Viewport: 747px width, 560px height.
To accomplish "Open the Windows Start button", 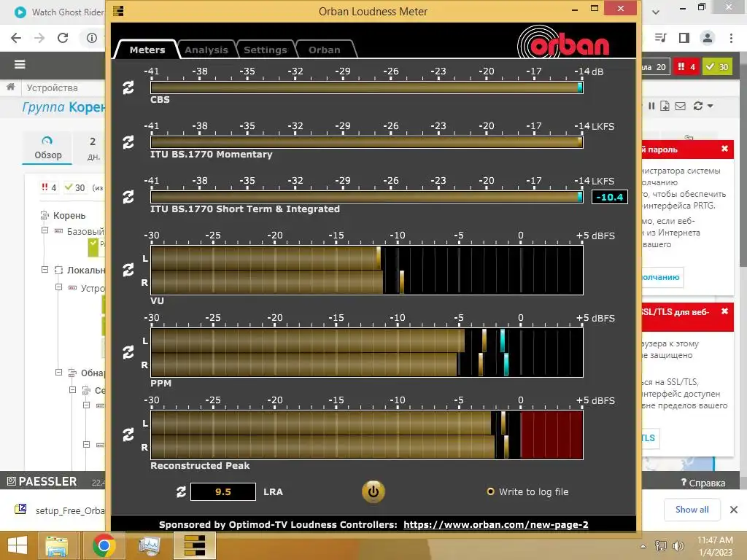I will [x=18, y=545].
